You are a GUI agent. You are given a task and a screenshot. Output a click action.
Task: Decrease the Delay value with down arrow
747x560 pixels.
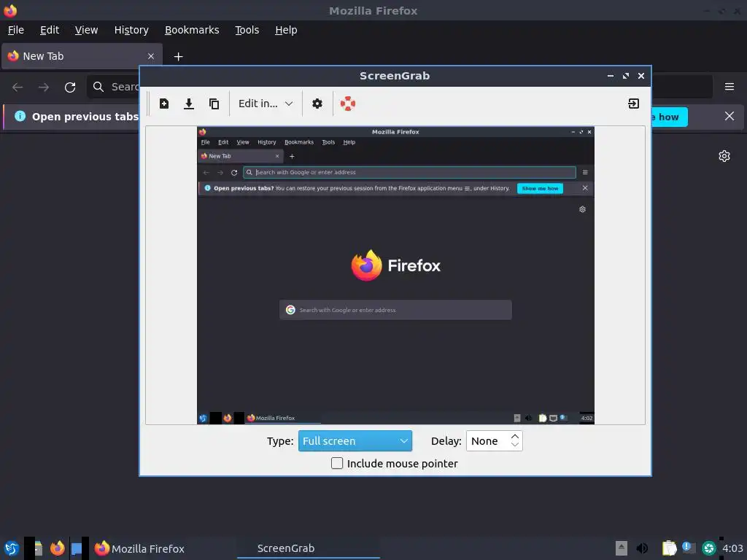coord(514,445)
